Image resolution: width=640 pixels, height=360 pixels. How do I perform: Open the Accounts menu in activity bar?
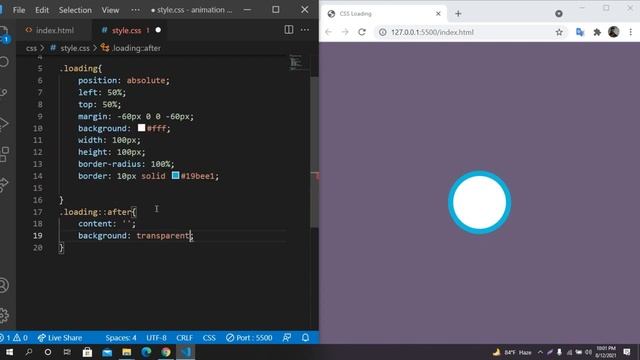(x=4, y=285)
